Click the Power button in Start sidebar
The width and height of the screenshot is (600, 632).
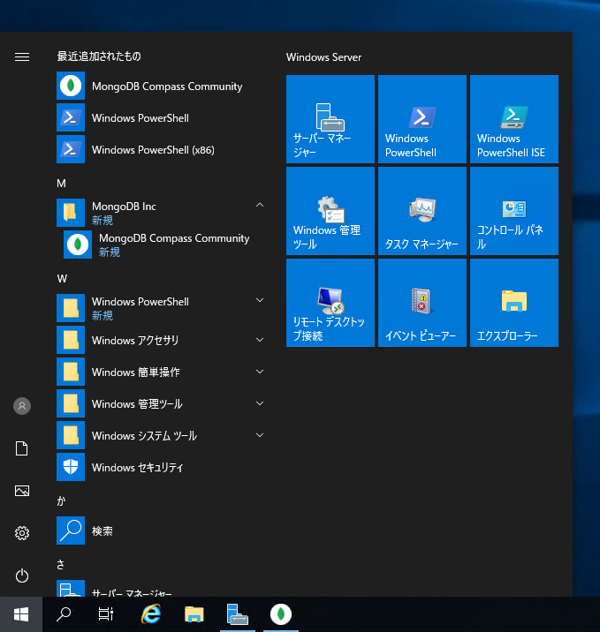(x=22, y=576)
